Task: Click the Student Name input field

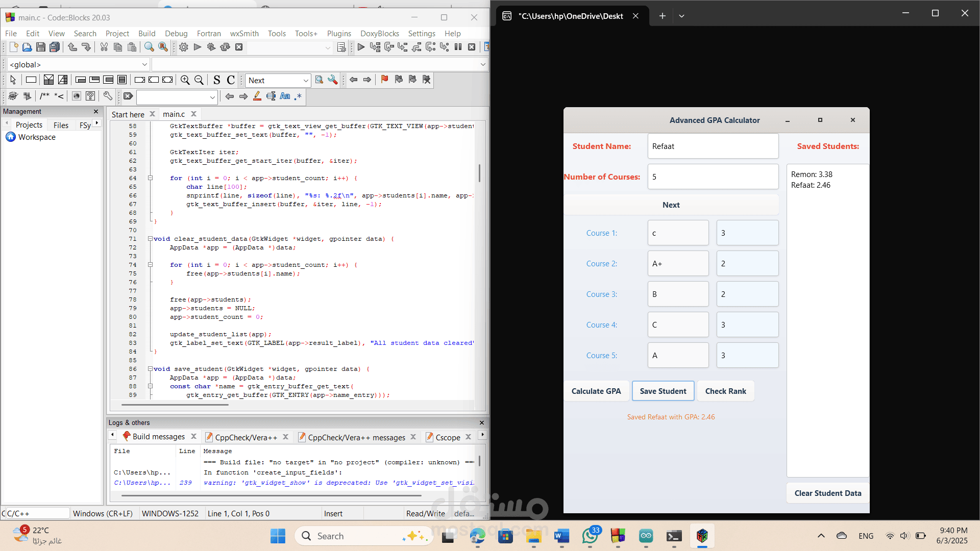Action: (713, 146)
